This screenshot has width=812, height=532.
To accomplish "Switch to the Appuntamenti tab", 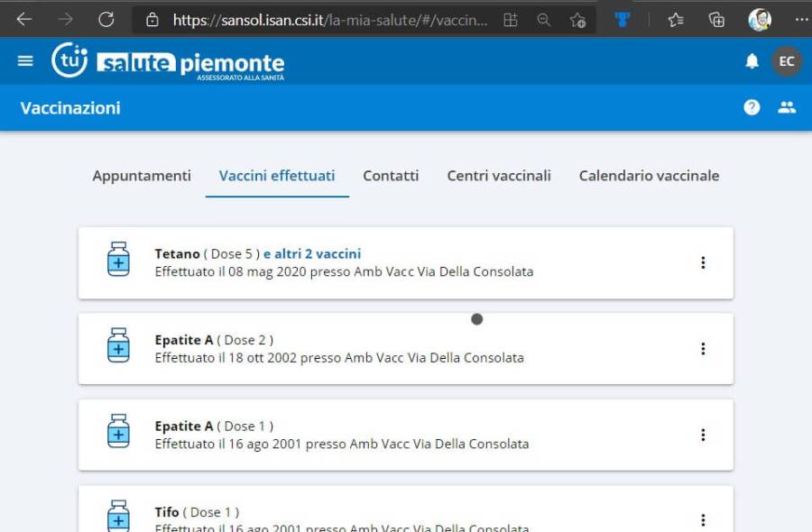I will click(142, 176).
